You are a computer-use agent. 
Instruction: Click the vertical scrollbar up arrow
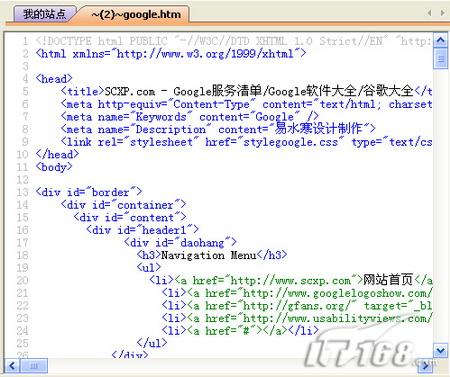pos(440,40)
